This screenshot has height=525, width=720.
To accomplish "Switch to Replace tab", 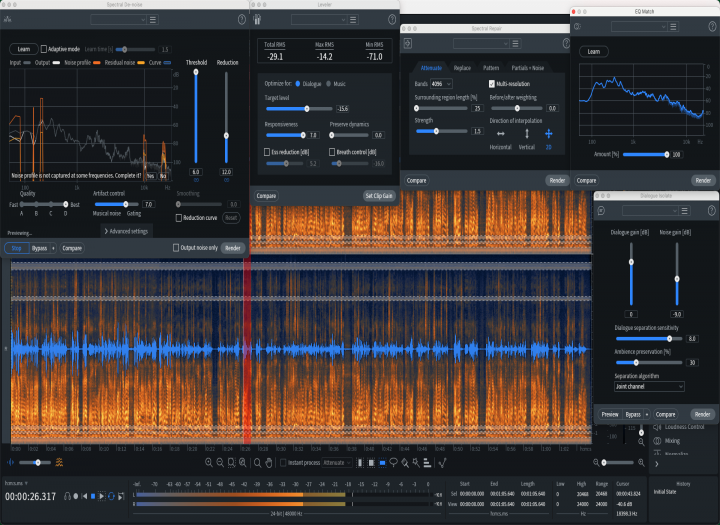I will coord(462,68).
